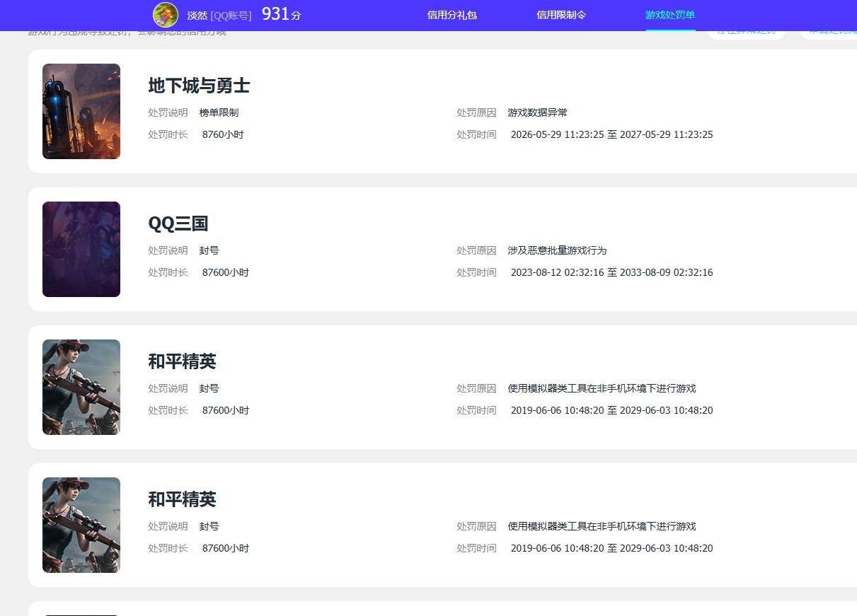Click the 处罚时长 label in 地下城与勇士 card

[x=168, y=134]
